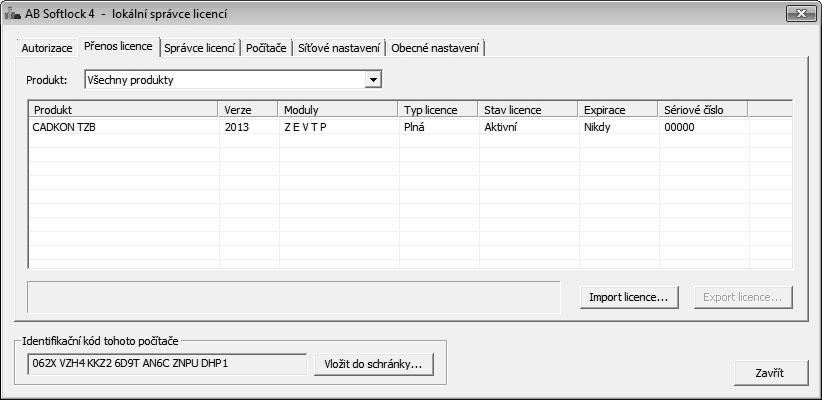Open the Produkt dropdown arrow

pyautogui.click(x=373, y=80)
